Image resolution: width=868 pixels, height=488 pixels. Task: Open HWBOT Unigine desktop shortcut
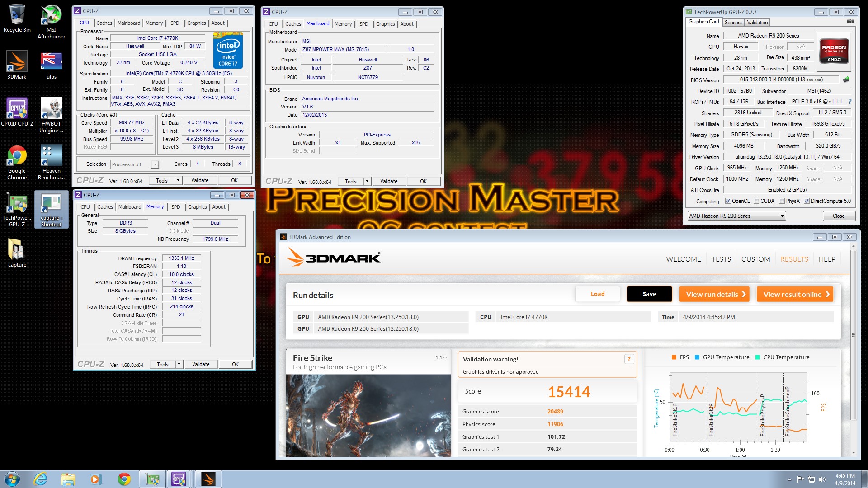(51, 116)
